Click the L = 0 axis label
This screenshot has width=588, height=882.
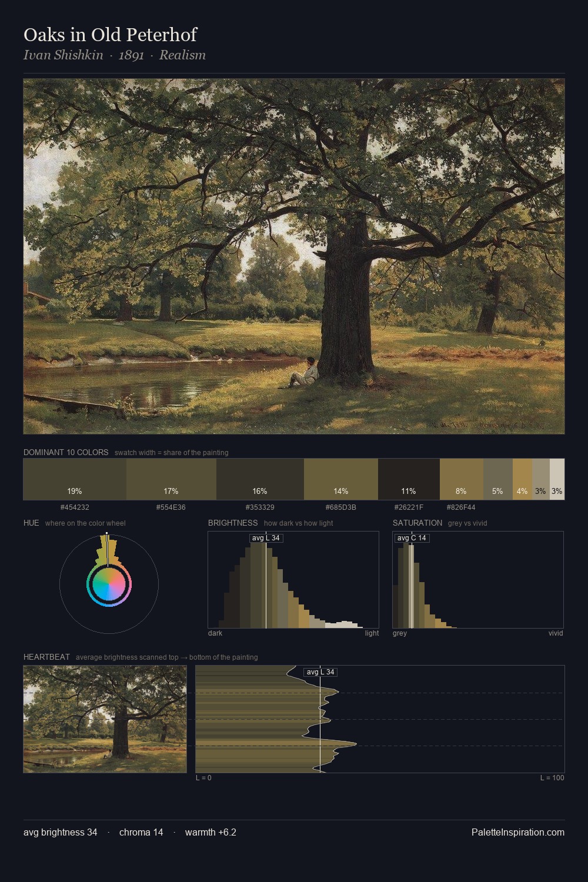click(203, 778)
